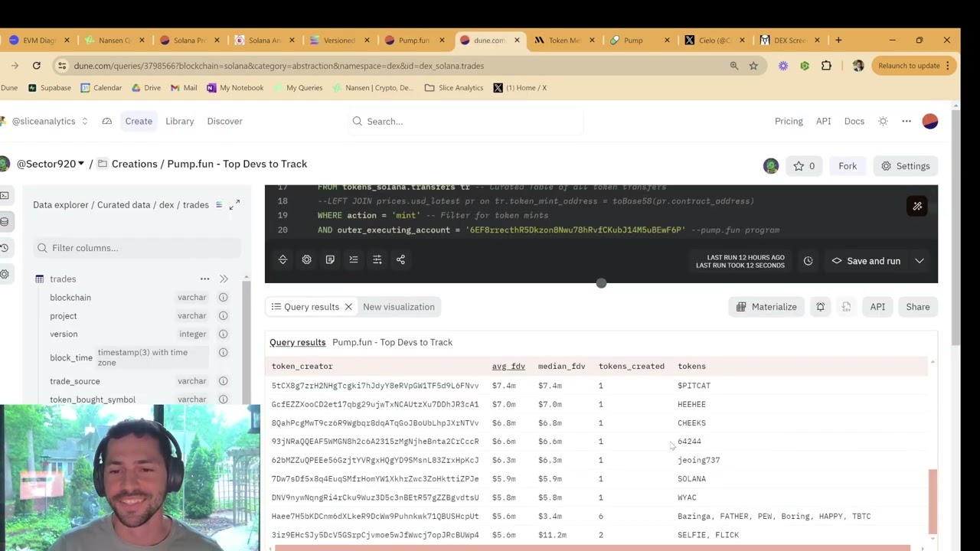Viewport: 980px width, 551px height.
Task: Click the tokens_created column header
Action: [x=632, y=366]
